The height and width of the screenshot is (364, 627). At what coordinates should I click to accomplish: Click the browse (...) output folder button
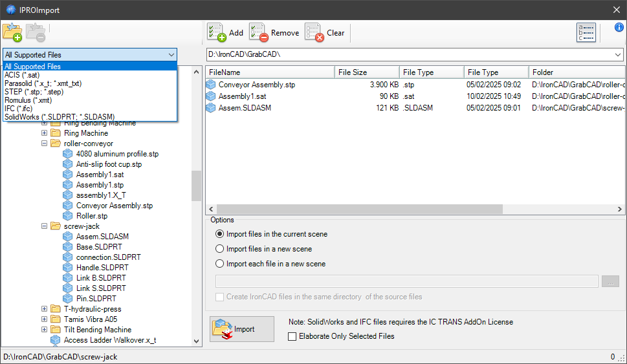coord(610,281)
